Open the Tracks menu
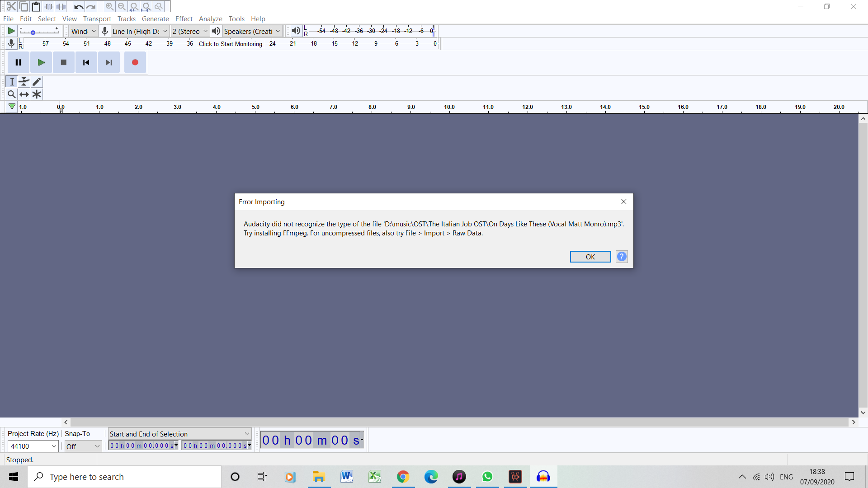Viewport: 868px width, 488px height. (x=127, y=19)
